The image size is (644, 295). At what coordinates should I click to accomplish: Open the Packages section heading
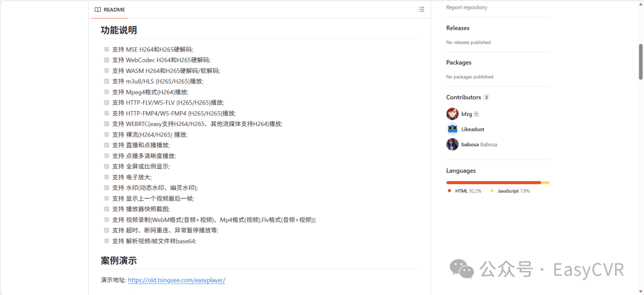tap(459, 63)
